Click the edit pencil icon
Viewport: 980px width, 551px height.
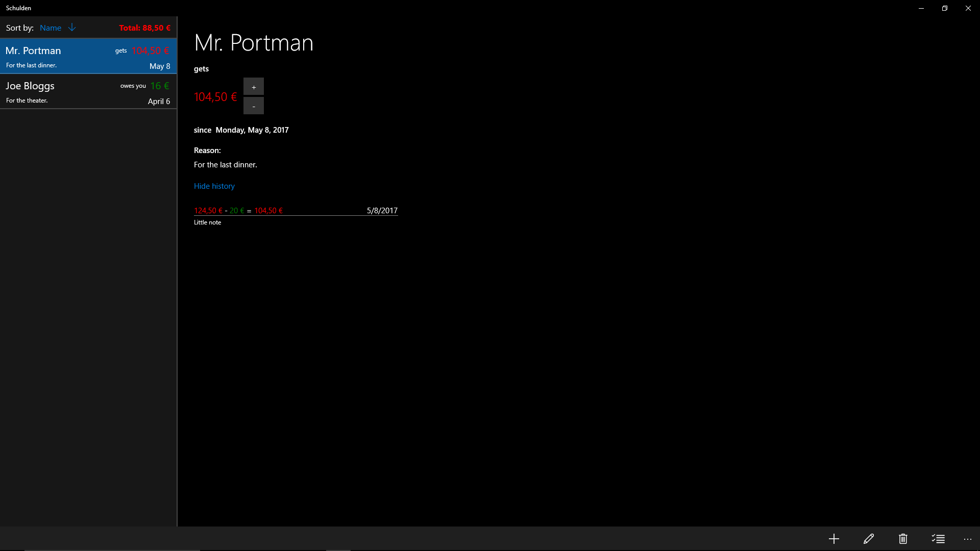pos(868,539)
